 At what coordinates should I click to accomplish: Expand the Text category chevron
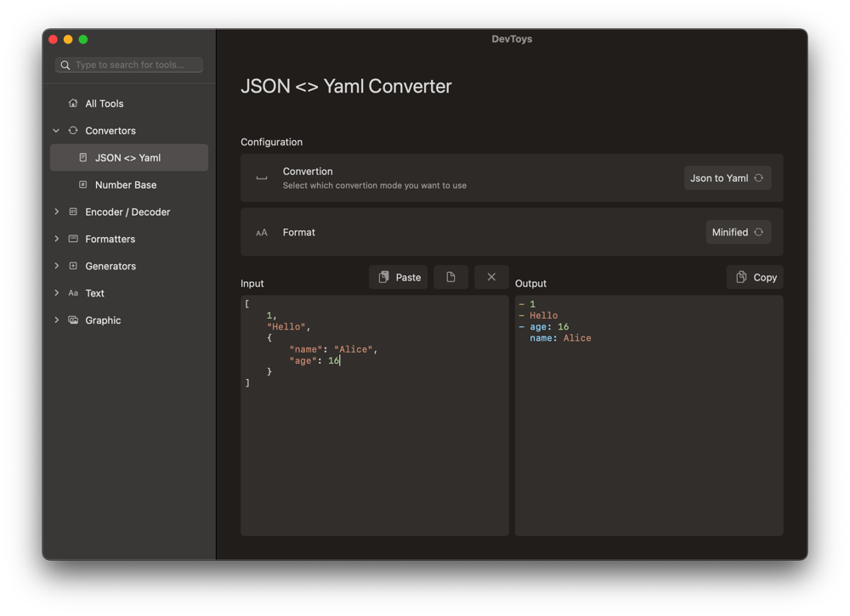[56, 293]
